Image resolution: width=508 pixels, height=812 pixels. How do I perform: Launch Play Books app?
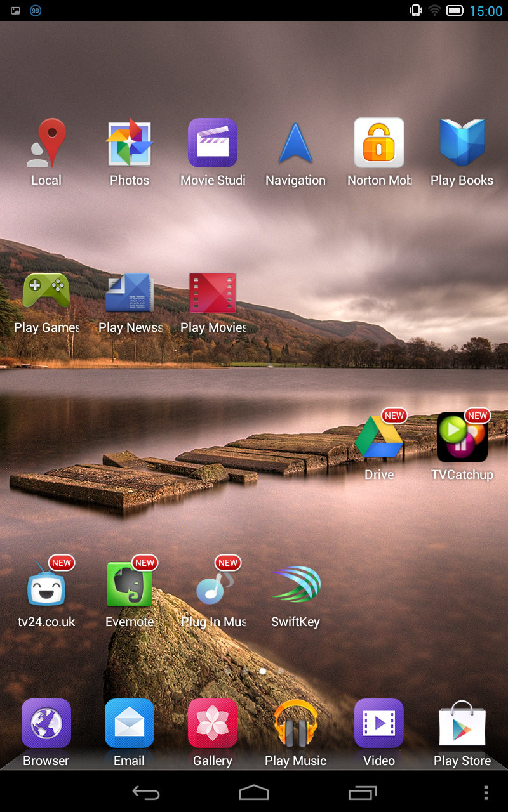[x=462, y=143]
